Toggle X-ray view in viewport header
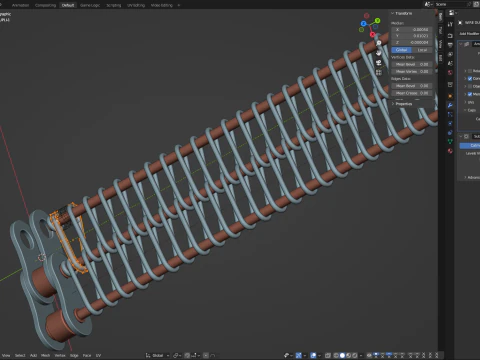This screenshot has width=480, height=360. coord(328,355)
